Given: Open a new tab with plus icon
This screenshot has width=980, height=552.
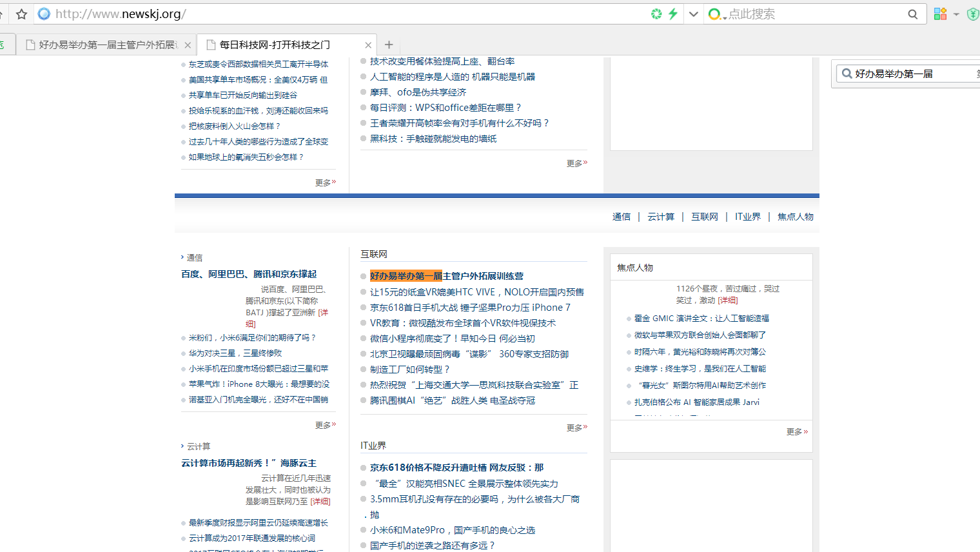Looking at the screenshot, I should (x=389, y=44).
